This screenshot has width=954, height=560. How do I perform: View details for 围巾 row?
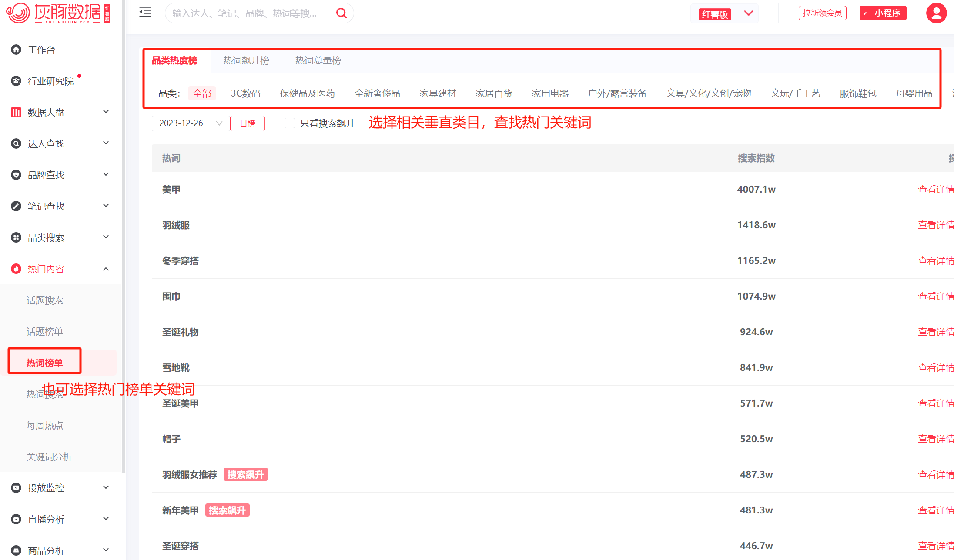[x=936, y=297]
